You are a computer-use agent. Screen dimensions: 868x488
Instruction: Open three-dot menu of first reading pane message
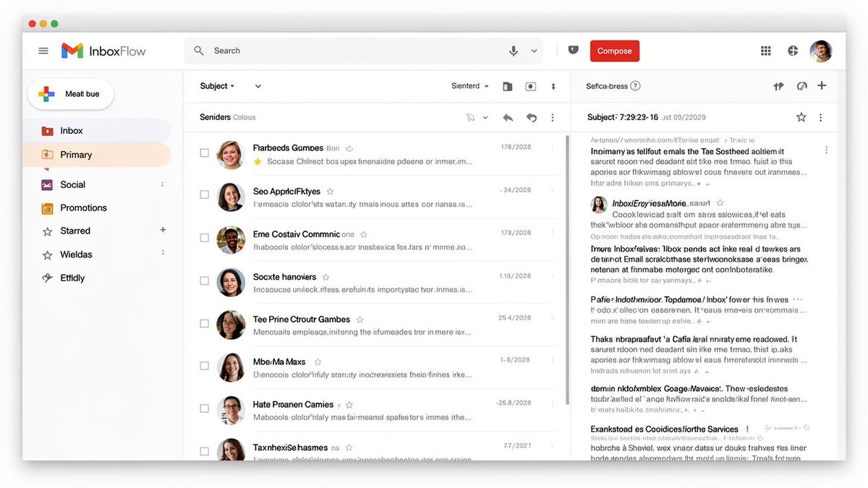click(x=826, y=150)
